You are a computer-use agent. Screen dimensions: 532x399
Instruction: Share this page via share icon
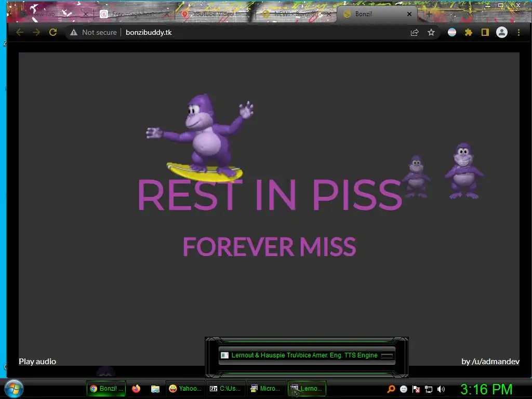pos(414,33)
